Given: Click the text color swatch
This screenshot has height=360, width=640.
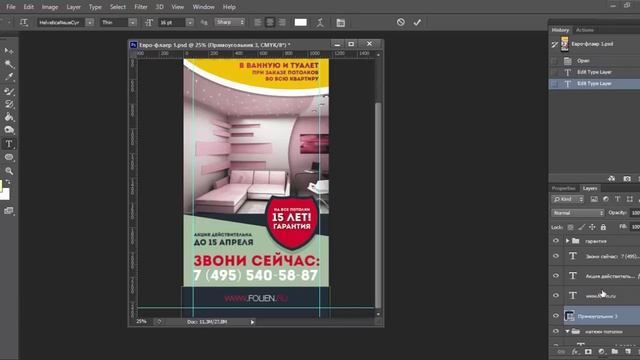Looking at the screenshot, I should click(x=301, y=22).
